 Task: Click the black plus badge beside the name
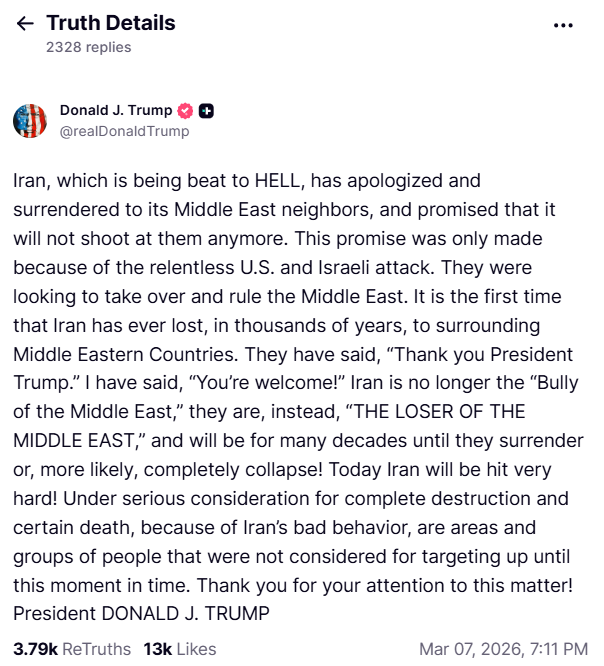coord(206,110)
